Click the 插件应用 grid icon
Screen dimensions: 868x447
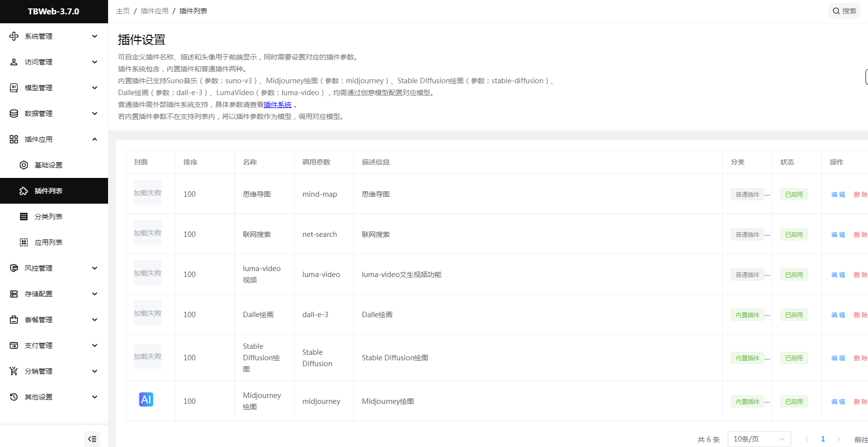[14, 139]
